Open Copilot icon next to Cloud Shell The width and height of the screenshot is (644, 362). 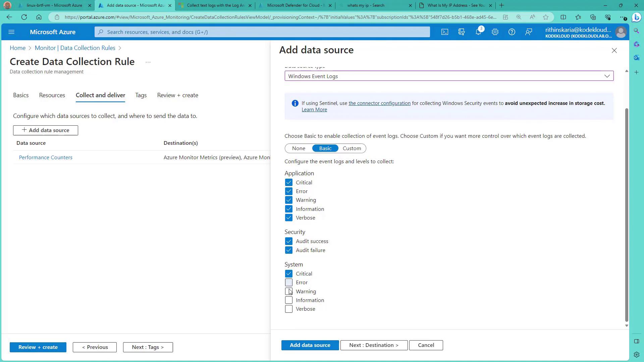[x=462, y=32]
